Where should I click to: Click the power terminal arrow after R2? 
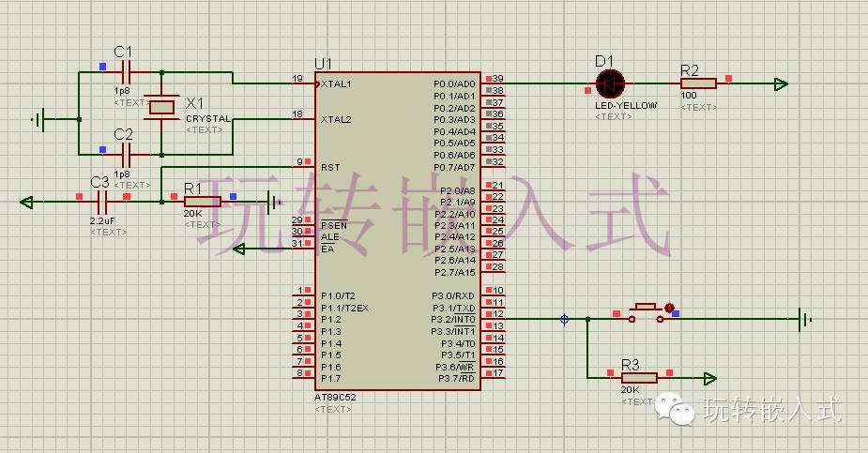(781, 84)
